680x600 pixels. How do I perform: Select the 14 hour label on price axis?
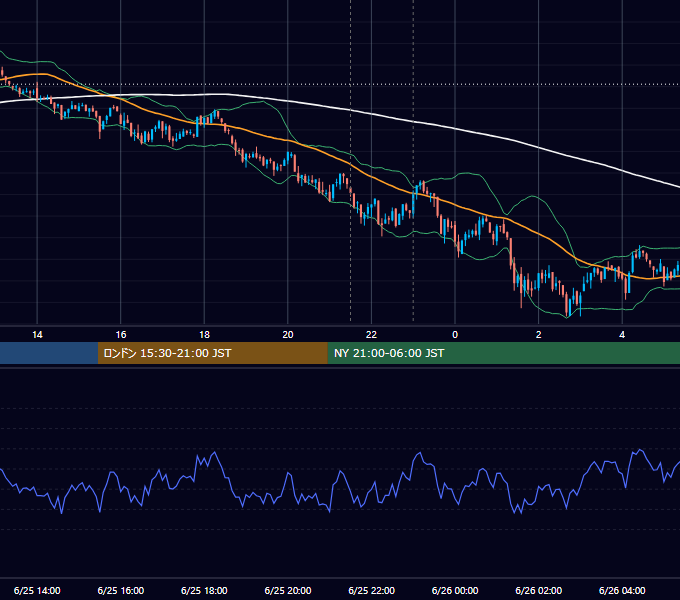(x=37, y=334)
